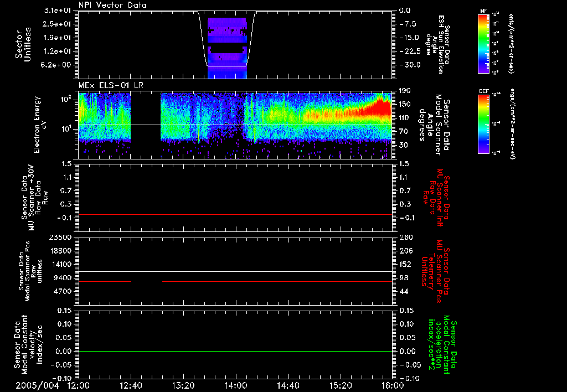Select the 'Sector Unitless' axis title
The height and width of the screenshot is (392, 567).
(x=23, y=44)
